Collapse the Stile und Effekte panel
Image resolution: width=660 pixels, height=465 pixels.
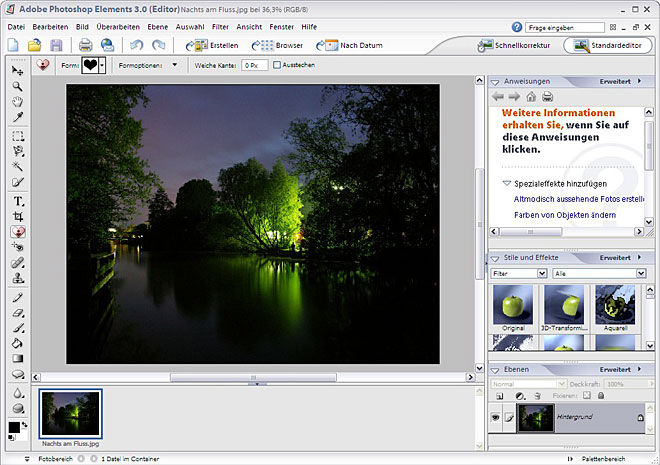tap(495, 258)
